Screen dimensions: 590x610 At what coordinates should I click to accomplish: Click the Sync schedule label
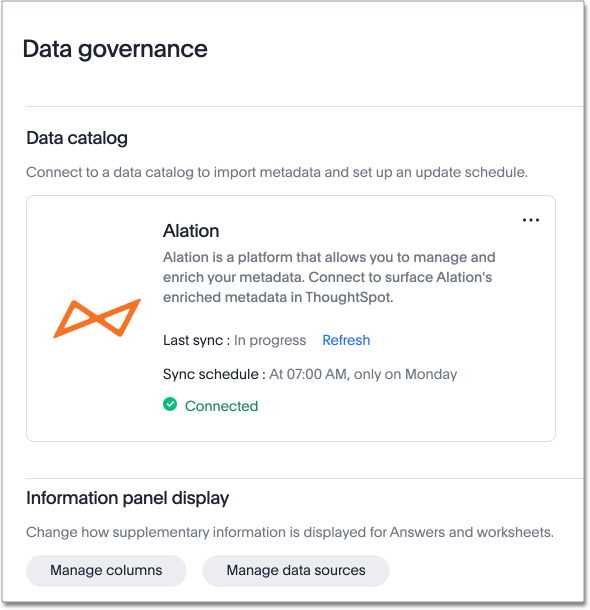click(x=214, y=374)
